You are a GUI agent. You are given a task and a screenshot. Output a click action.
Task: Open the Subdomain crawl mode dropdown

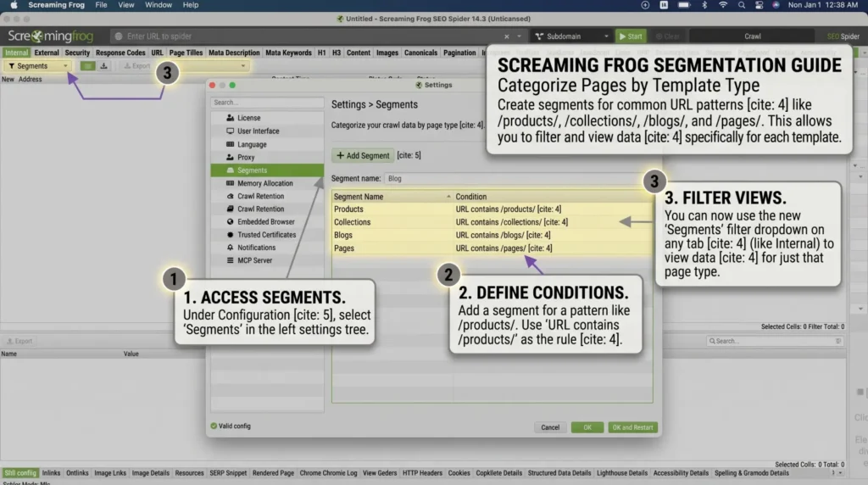pos(570,36)
